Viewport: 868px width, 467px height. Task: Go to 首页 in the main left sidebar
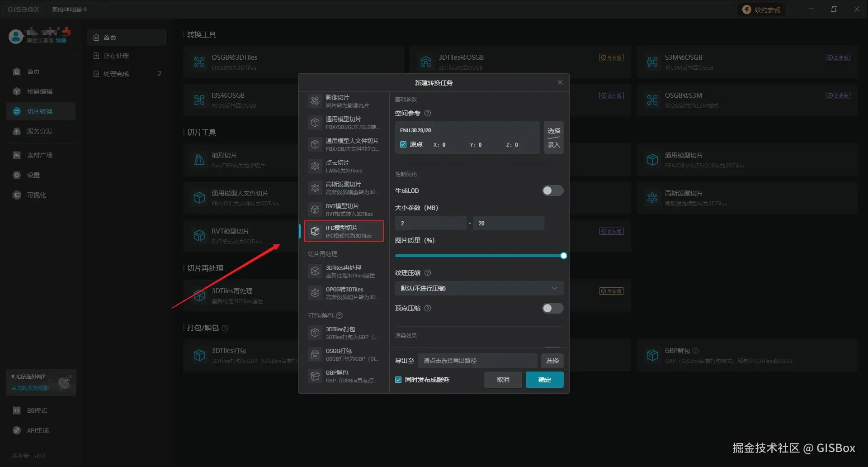[x=41, y=71]
